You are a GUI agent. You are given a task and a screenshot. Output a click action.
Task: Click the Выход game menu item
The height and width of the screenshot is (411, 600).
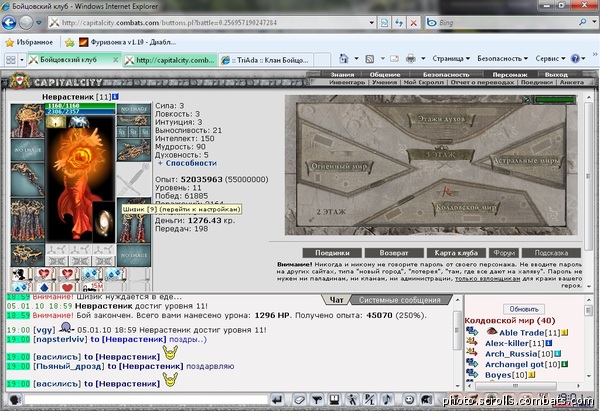pyautogui.click(x=556, y=74)
